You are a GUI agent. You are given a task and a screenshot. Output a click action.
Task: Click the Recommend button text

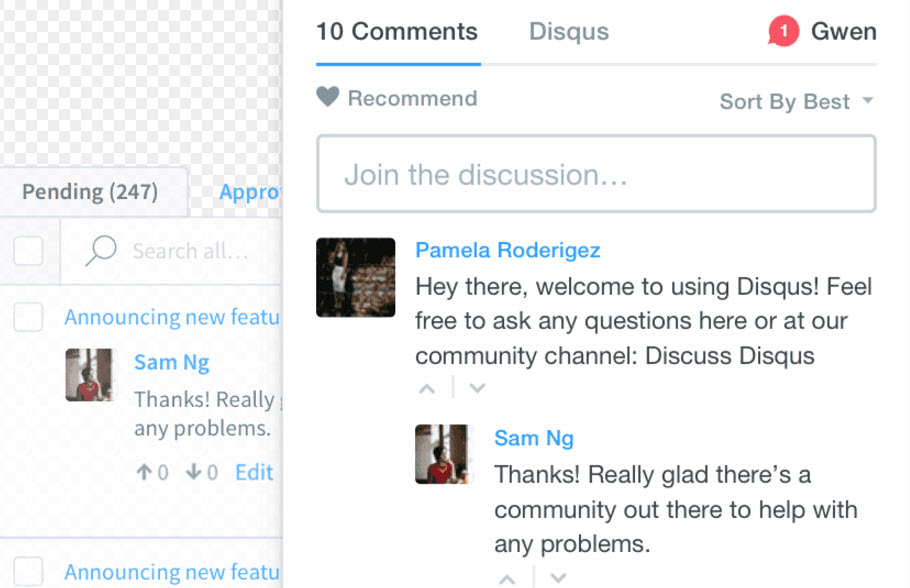pos(413,98)
